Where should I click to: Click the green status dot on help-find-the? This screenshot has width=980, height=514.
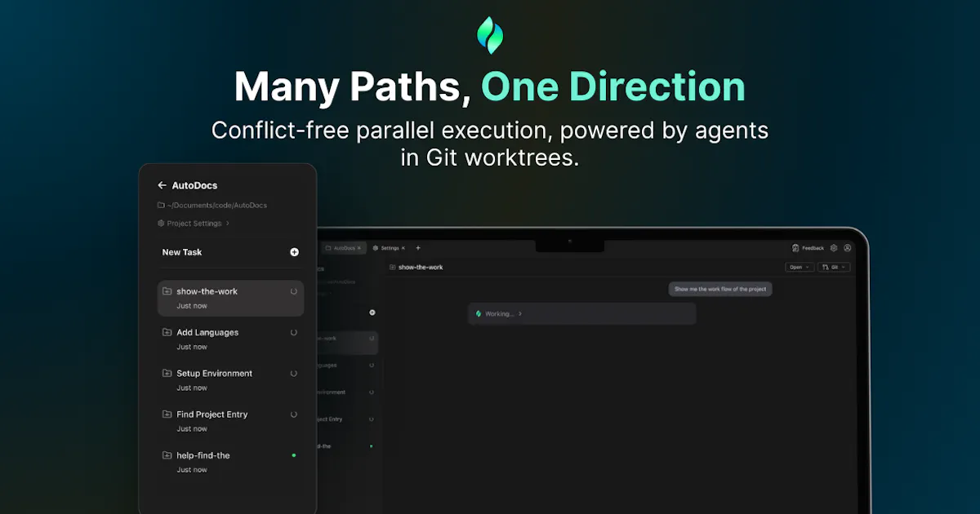click(x=294, y=454)
